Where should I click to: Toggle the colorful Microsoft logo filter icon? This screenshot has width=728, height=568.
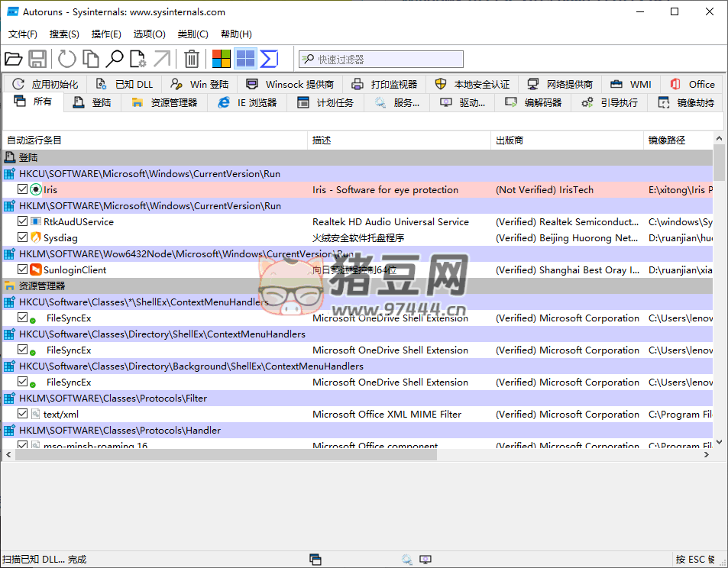point(222,59)
